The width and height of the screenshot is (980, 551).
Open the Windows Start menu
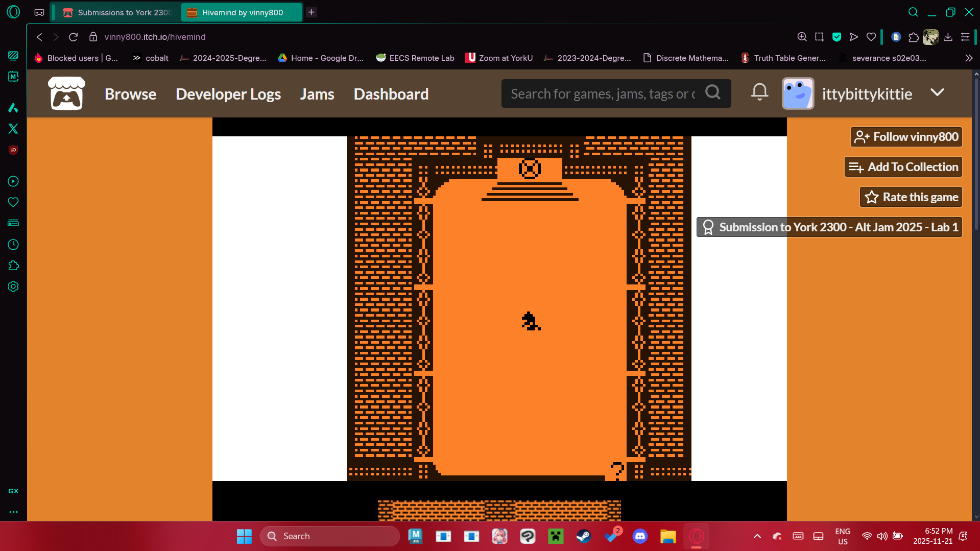[244, 536]
